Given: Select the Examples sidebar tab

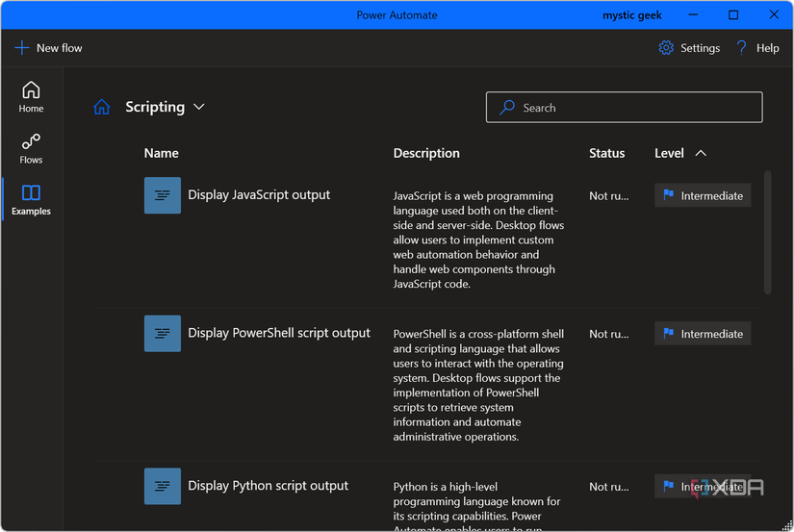Looking at the screenshot, I should pos(31,200).
